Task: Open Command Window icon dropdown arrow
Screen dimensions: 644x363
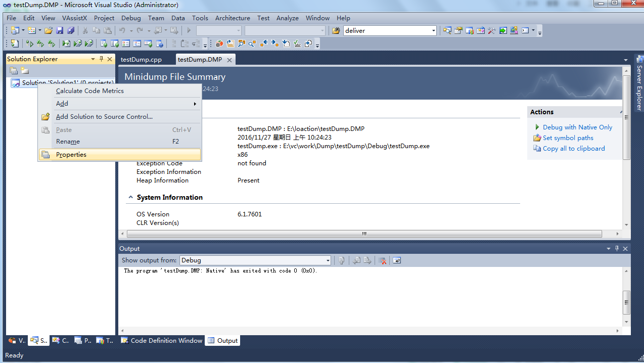Action: click(533, 31)
